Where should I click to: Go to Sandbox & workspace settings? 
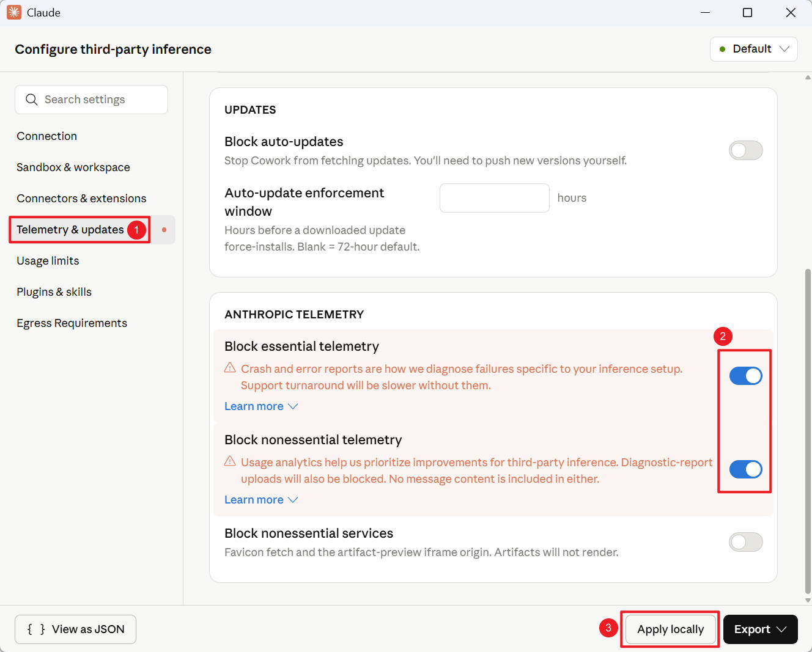click(x=73, y=167)
